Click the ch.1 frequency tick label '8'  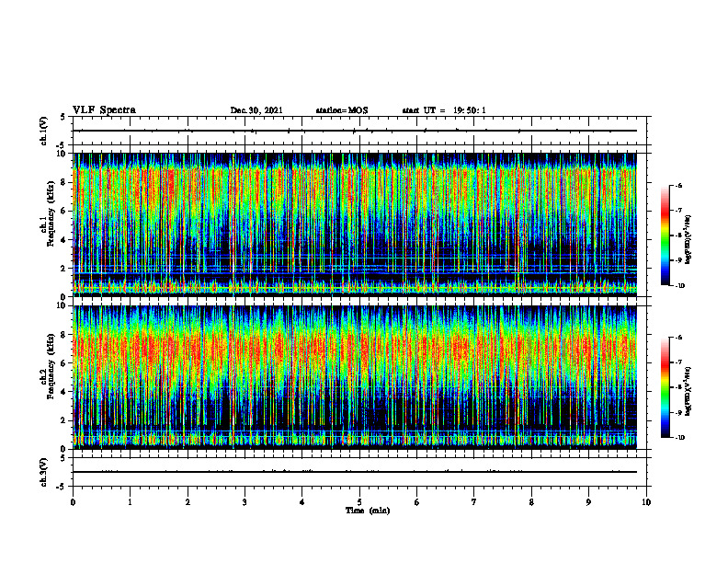pyautogui.click(x=63, y=182)
